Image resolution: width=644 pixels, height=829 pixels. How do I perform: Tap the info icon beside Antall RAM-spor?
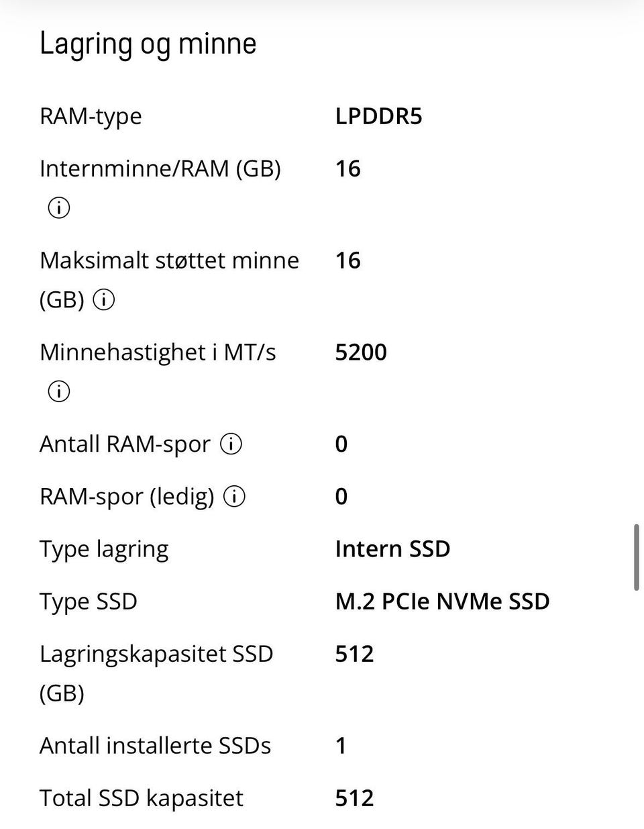point(231,444)
